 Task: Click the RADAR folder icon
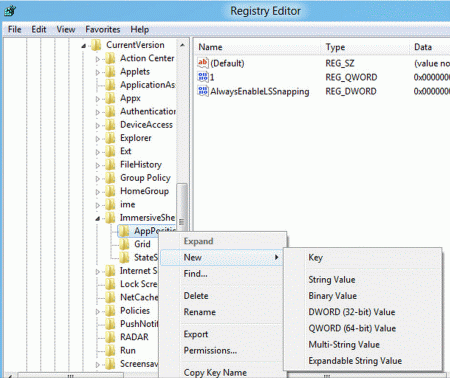110,337
